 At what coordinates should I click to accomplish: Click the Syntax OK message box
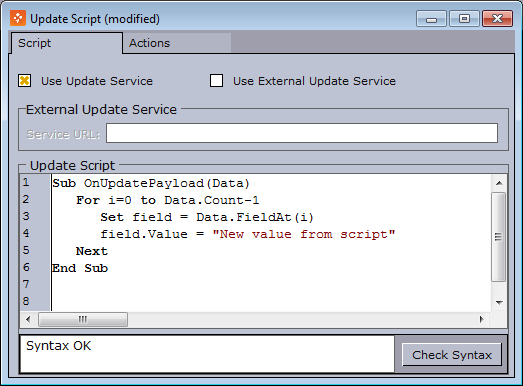207,354
